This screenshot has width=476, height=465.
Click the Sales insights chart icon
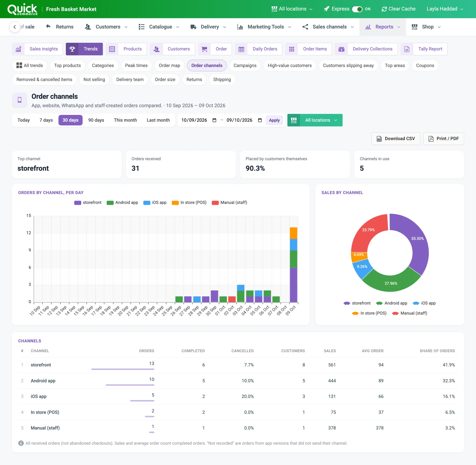click(x=18, y=49)
